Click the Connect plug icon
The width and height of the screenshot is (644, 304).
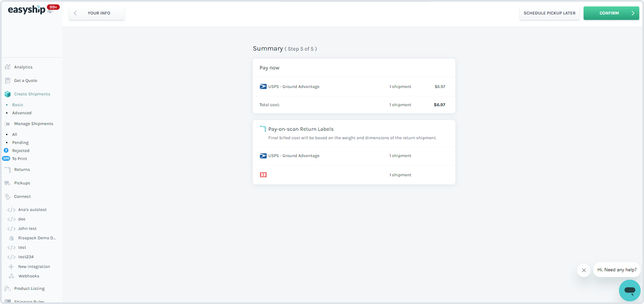7,196
